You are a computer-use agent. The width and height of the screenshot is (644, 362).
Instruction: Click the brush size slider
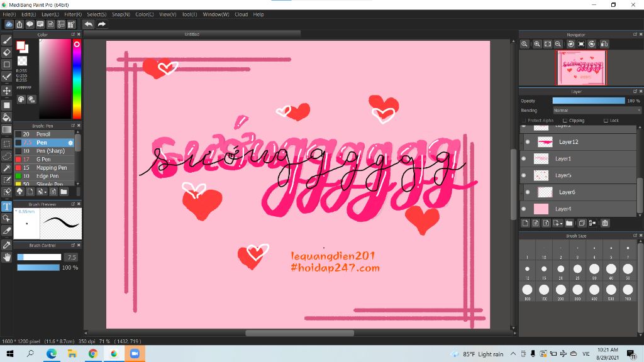39,257
